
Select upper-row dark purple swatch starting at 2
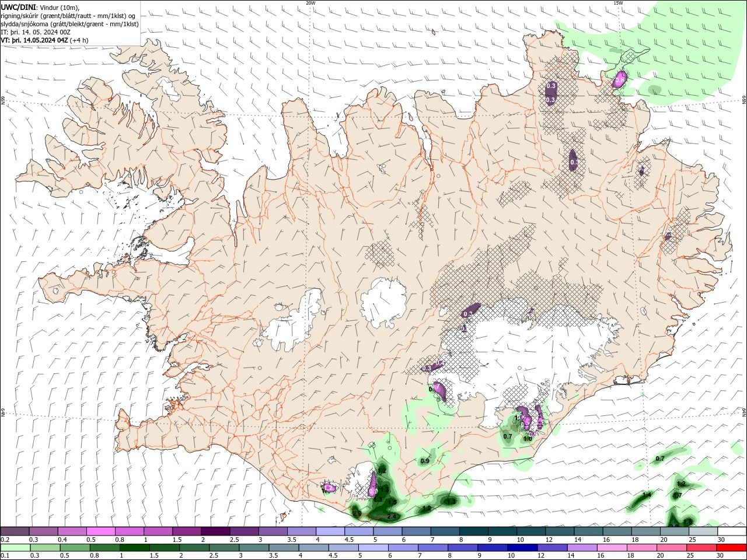click(x=215, y=531)
